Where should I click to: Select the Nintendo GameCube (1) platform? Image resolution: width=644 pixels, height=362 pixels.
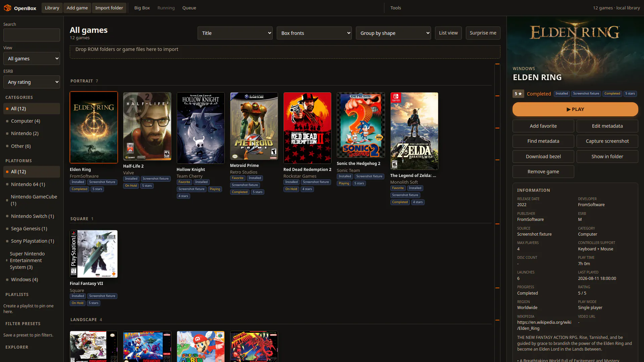click(x=32, y=200)
